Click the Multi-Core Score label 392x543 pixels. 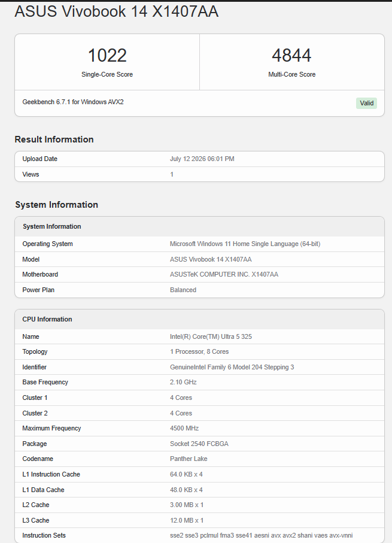[x=291, y=74]
